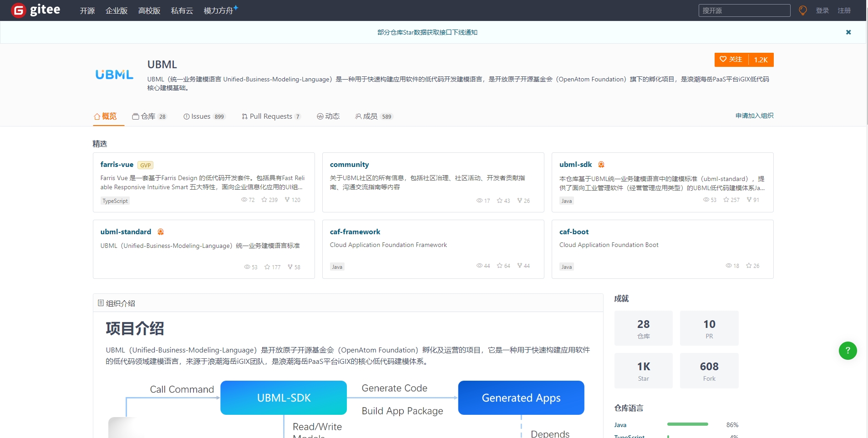Switch to the 概览 tab

pos(105,116)
